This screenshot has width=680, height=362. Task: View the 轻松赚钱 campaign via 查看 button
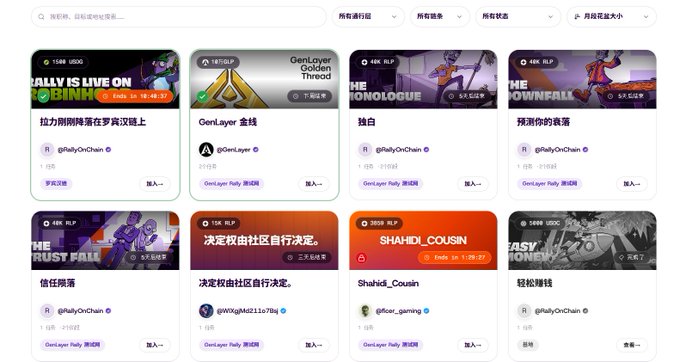click(x=632, y=345)
